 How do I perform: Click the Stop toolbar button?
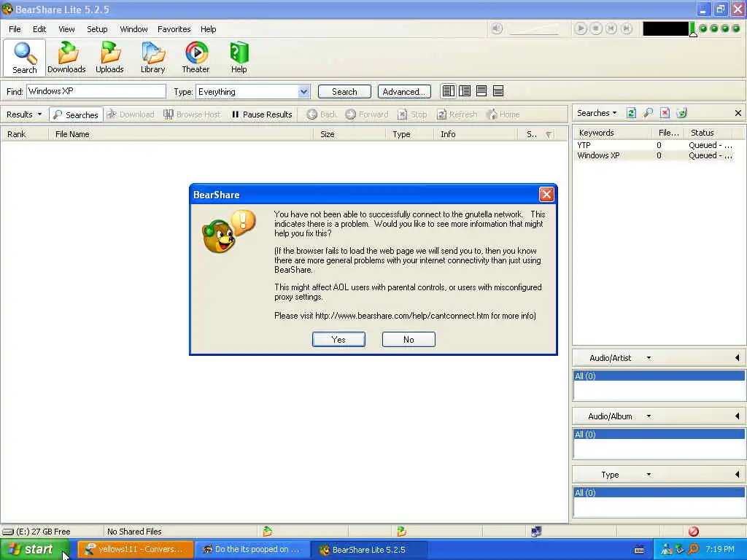coord(412,114)
